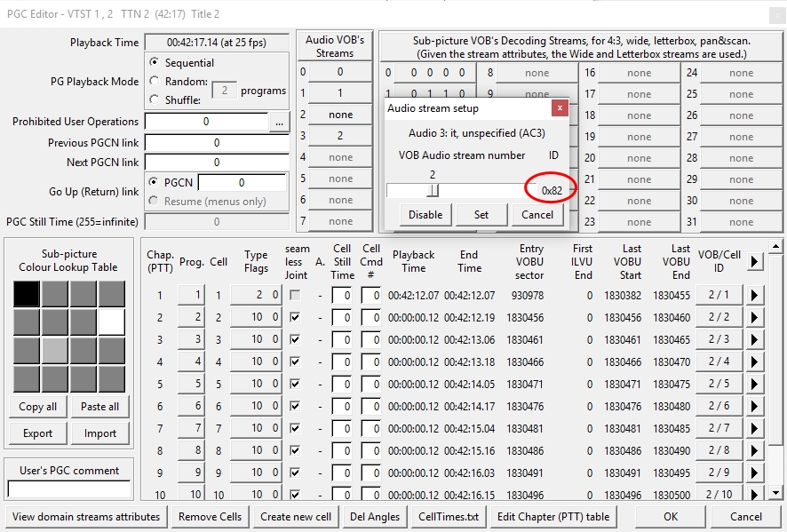This screenshot has width=787, height=532.
Task: Click Del Angles button
Action: (375, 517)
